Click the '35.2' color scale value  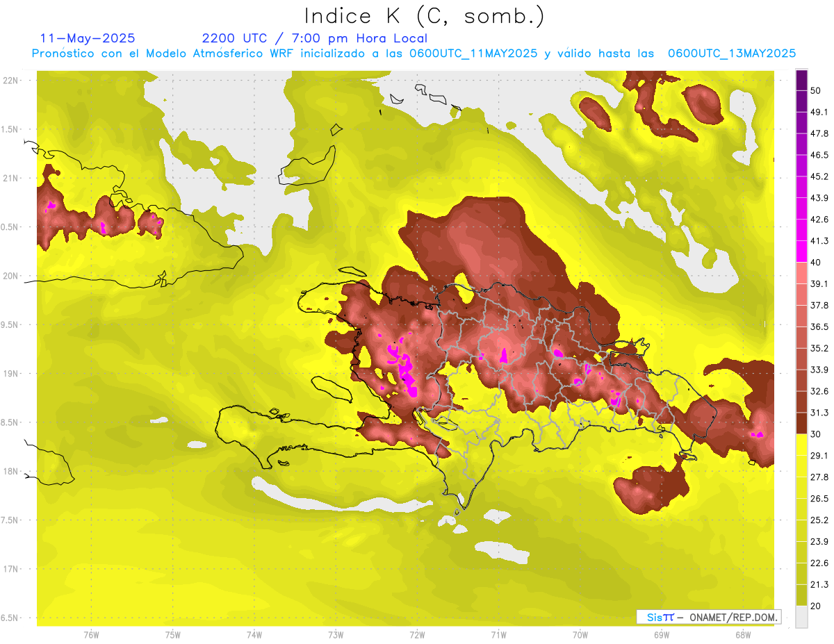[819, 348]
